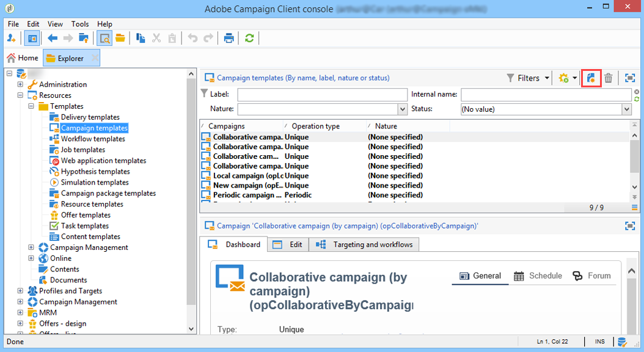644x352 pixels.
Task: Collapse the Templates folder node
Action: (x=31, y=106)
